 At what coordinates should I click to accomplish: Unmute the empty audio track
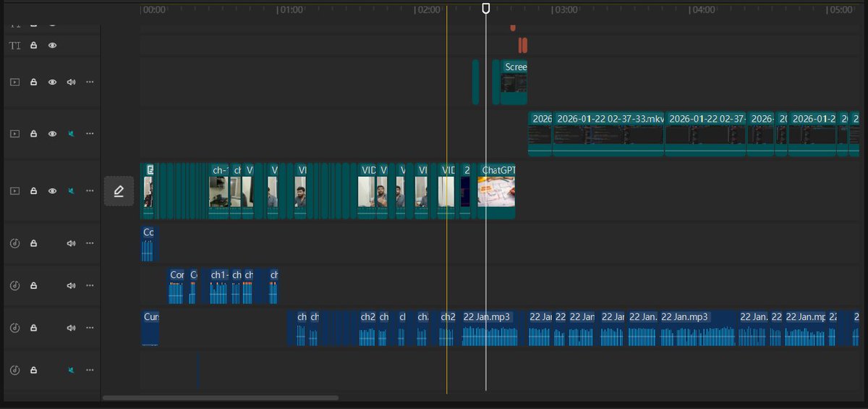tap(71, 370)
